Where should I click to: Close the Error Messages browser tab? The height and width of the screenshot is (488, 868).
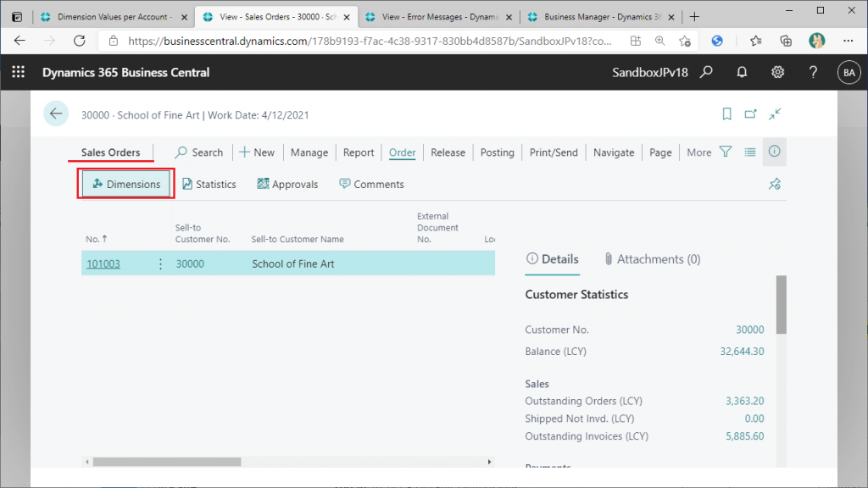pos(509,17)
